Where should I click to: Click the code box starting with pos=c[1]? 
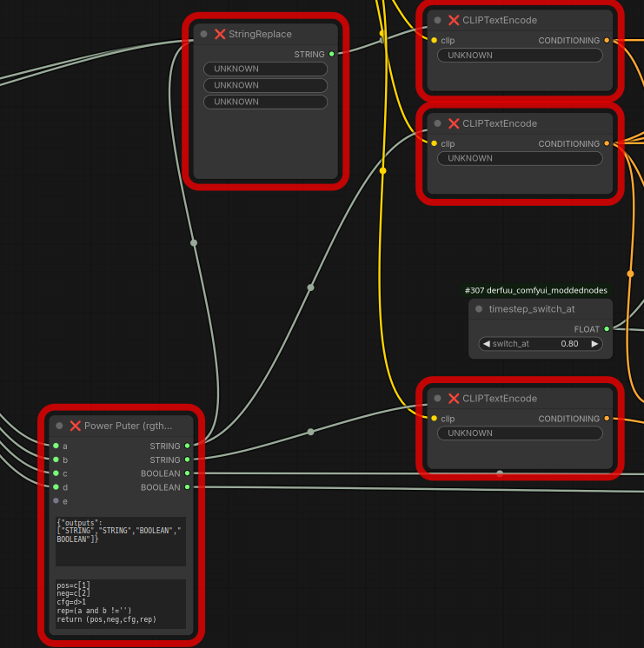coord(121,604)
